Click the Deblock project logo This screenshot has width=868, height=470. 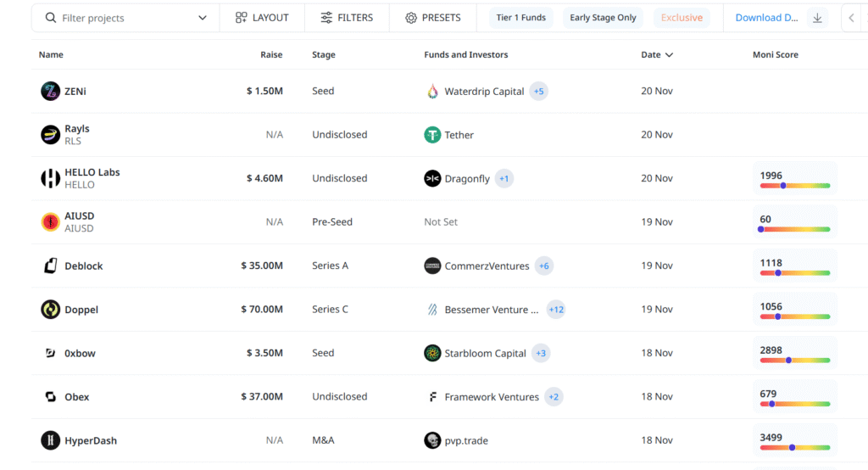(x=50, y=266)
